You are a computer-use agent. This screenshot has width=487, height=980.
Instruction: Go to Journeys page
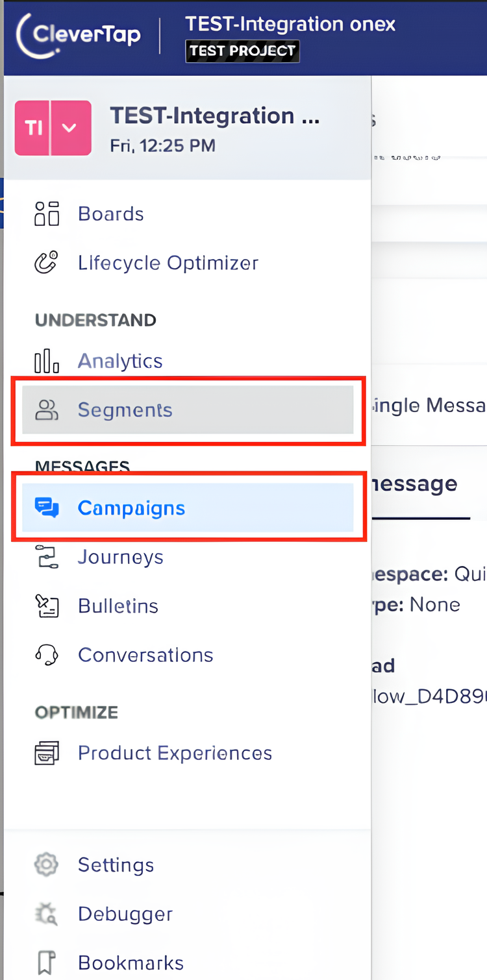click(120, 557)
